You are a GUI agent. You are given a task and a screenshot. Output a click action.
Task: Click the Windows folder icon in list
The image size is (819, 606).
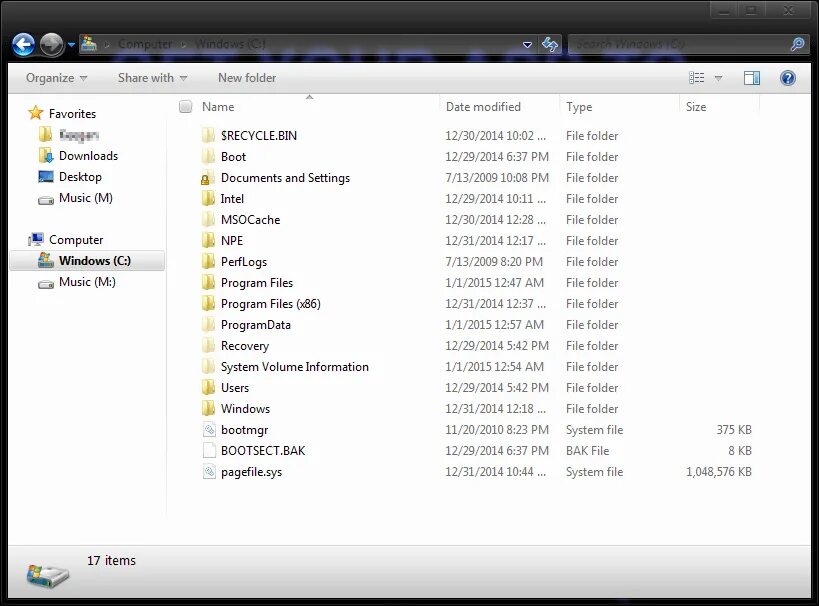click(x=208, y=409)
